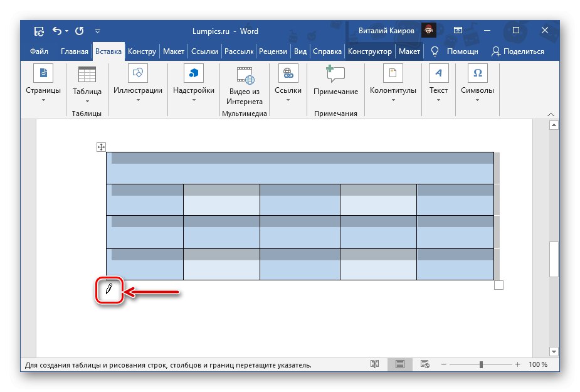Viewport: 580px width, 392px height.
Task: Click the lightbulb Помощн search icon
Action: (435, 51)
